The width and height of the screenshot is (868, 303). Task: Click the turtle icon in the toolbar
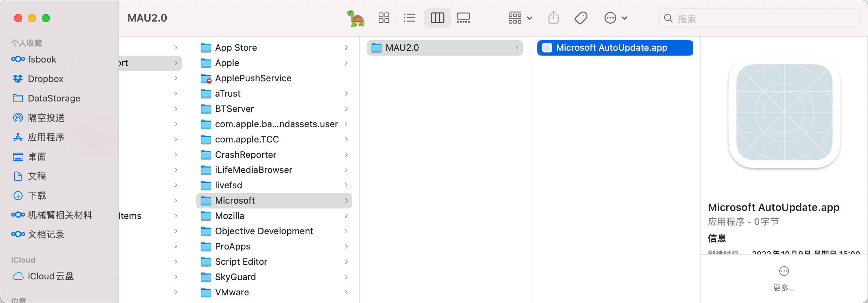(355, 18)
